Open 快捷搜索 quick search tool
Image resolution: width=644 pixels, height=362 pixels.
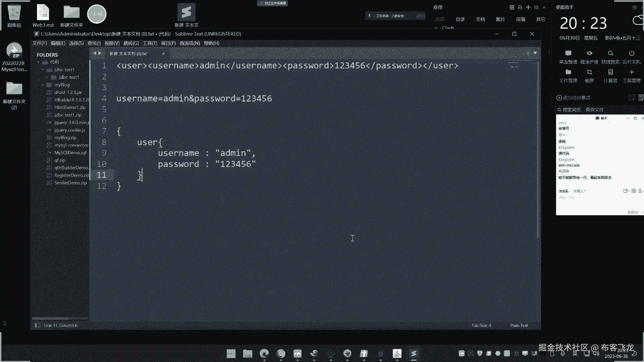point(610,54)
